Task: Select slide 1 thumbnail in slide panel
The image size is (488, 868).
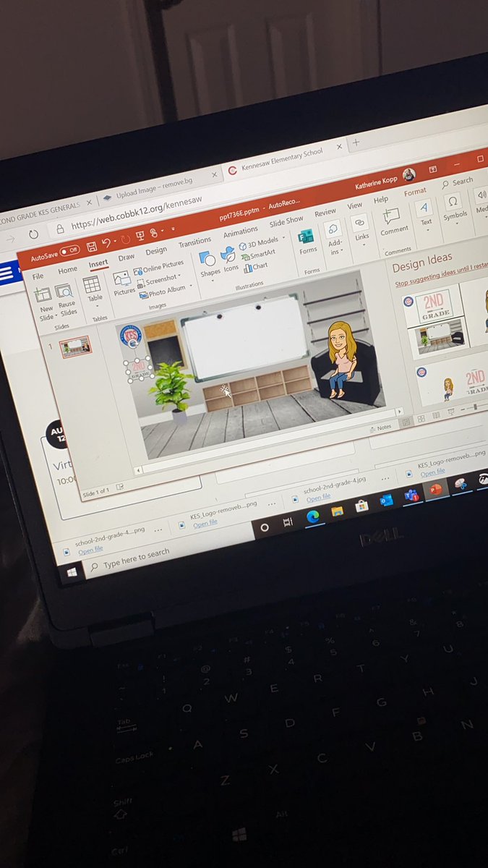Action: [75, 346]
